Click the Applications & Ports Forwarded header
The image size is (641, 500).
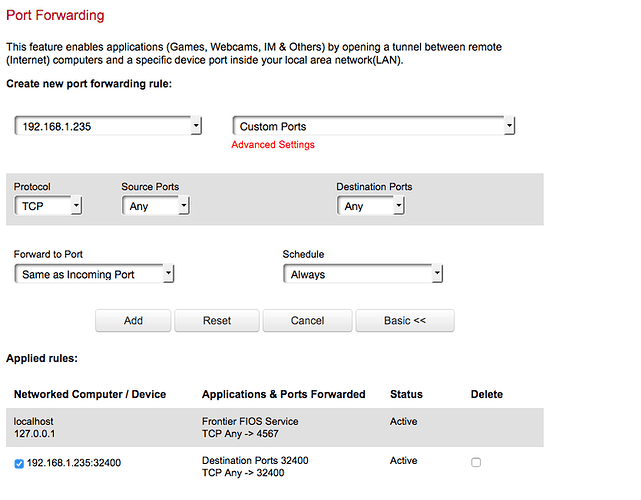point(283,395)
